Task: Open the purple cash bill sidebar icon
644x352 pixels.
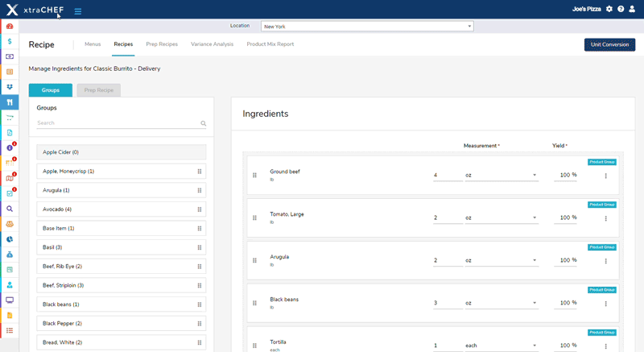Action: (10, 56)
